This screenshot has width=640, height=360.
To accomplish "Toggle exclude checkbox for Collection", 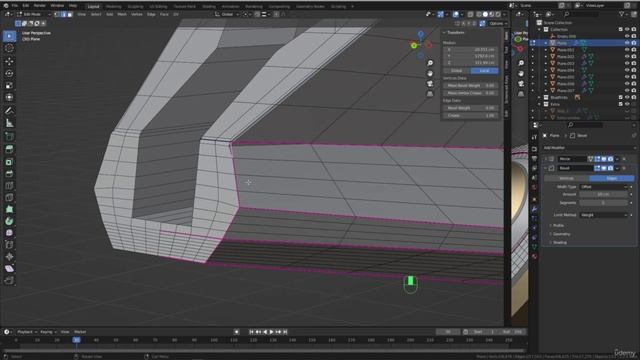I will point(620,29).
